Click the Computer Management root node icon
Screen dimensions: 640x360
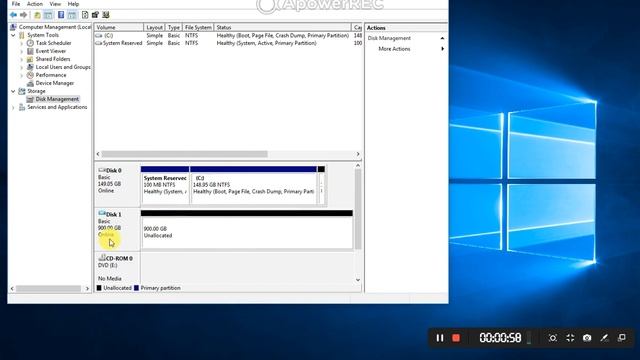(x=13, y=27)
